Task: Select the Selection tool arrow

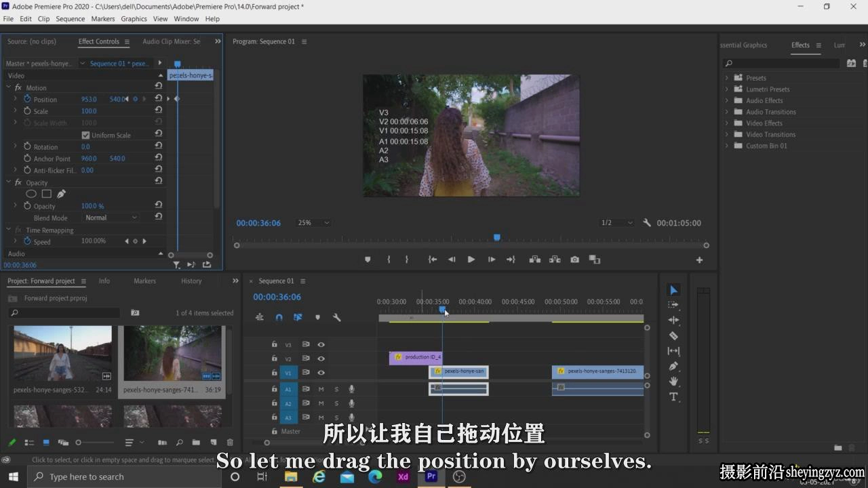Action: click(673, 290)
